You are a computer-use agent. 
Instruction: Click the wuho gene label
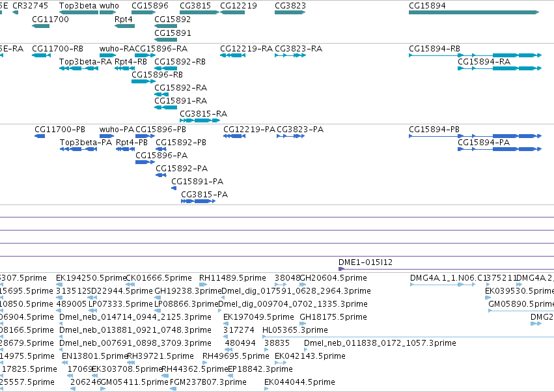click(109, 6)
